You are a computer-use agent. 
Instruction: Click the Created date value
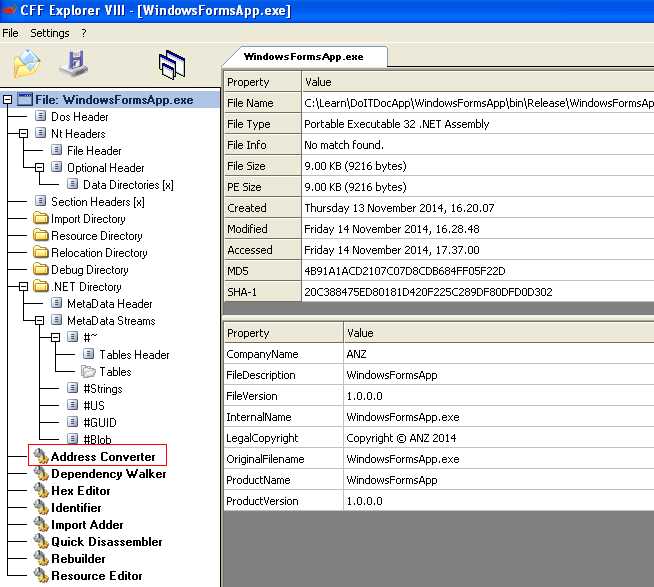478,208
